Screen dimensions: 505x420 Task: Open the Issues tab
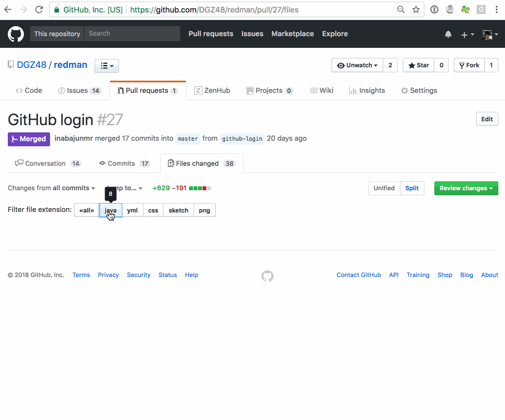pyautogui.click(x=80, y=91)
